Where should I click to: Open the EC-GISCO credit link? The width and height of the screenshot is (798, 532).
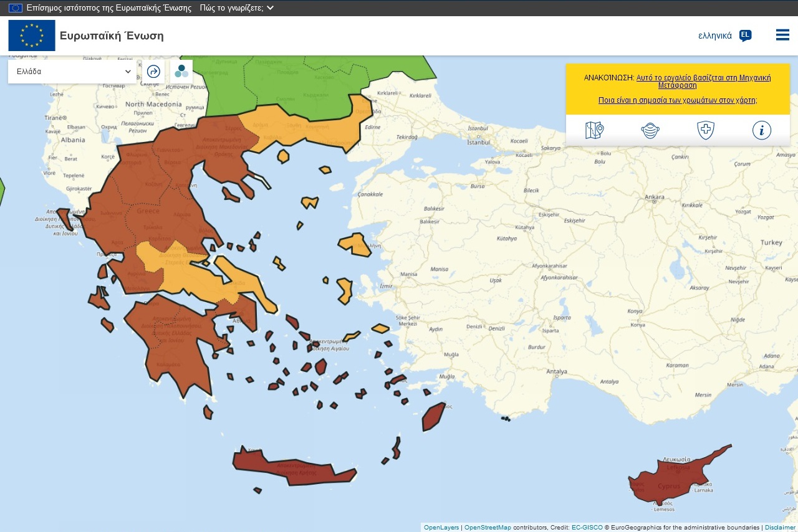(587, 528)
